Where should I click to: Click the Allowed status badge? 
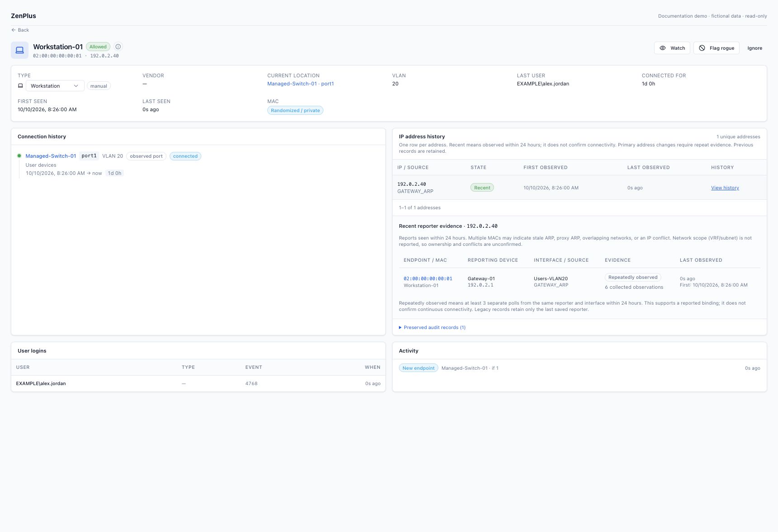(98, 47)
